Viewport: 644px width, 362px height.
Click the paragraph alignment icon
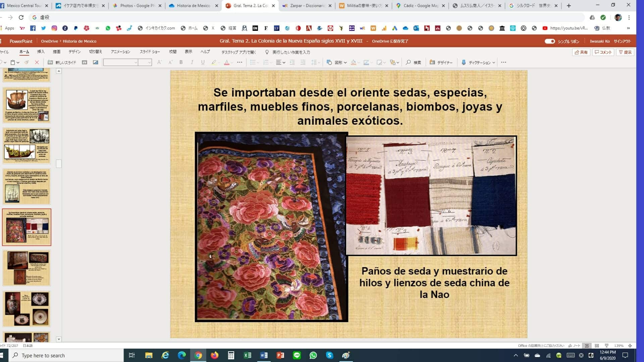point(278,62)
